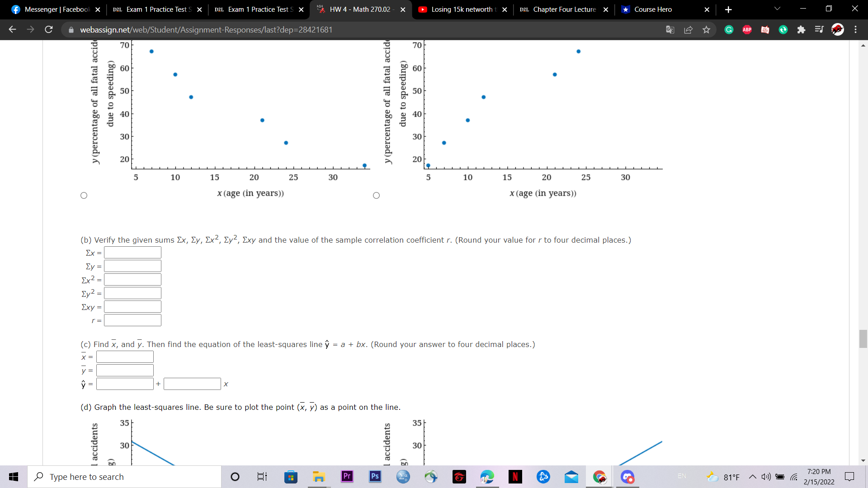Select the right increasing scatter plot option

[x=376, y=195]
